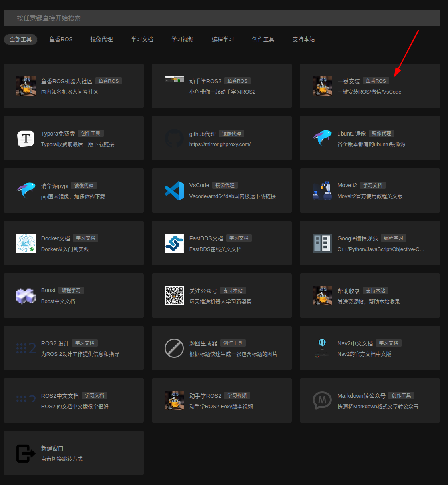Screen dimensions: 448x485
Task: Switch to the 镜像代理 tab
Action: tap(102, 39)
